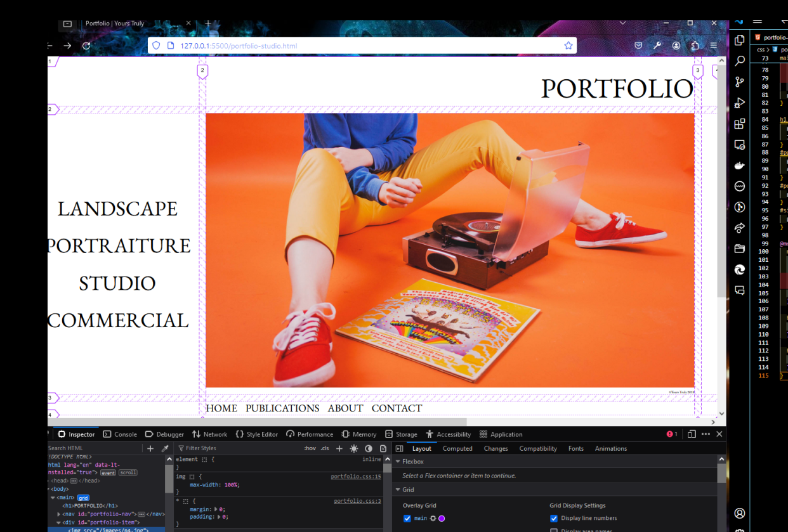Viewport: 788px width, 532px height.
Task: Open the Computed sidebar tab
Action: pos(457,448)
